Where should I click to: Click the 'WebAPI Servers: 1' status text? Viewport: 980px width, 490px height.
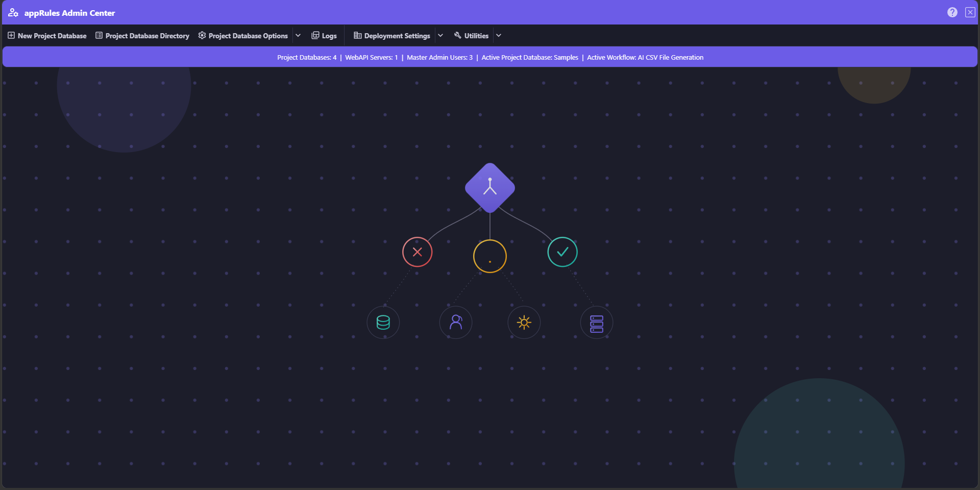pos(372,58)
